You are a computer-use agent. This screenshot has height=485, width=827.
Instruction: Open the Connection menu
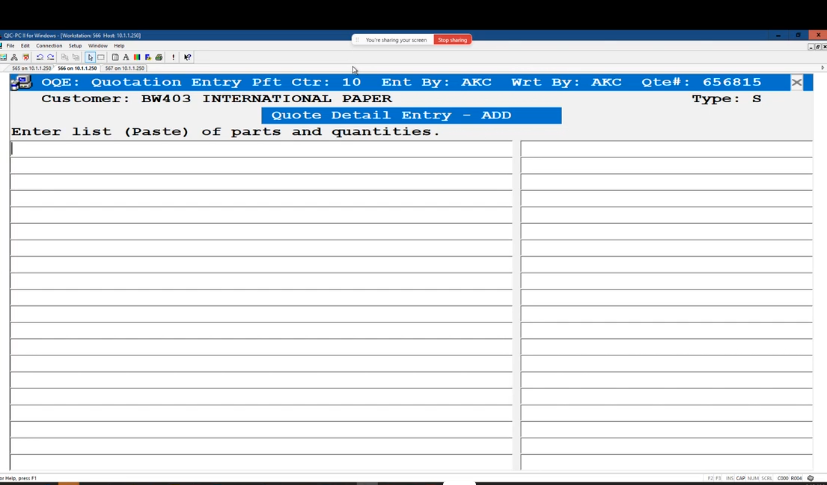coord(49,46)
